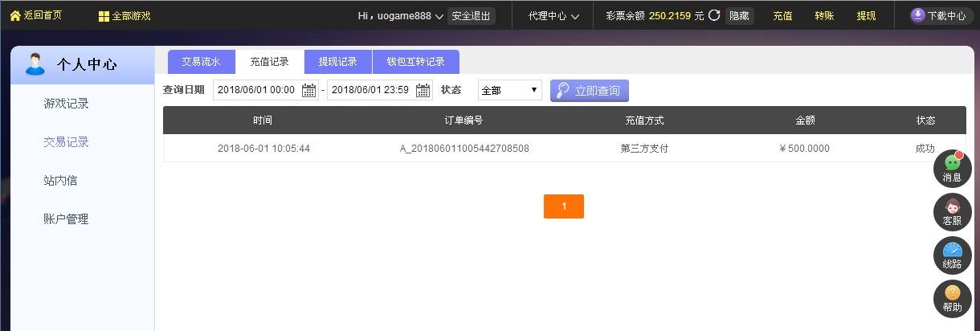Click the 第三方支付 payment method cell
Viewport: 980px width, 331px height.
(x=644, y=149)
